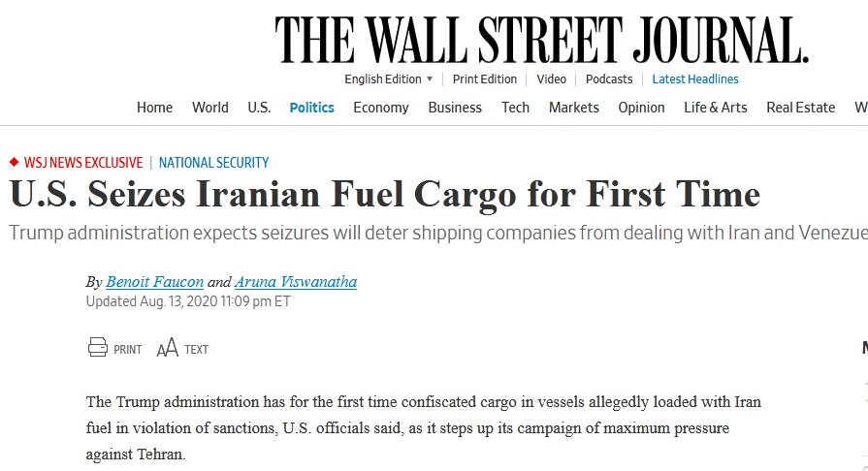Open the Politics section tab
The image size is (868, 471).
(x=311, y=108)
